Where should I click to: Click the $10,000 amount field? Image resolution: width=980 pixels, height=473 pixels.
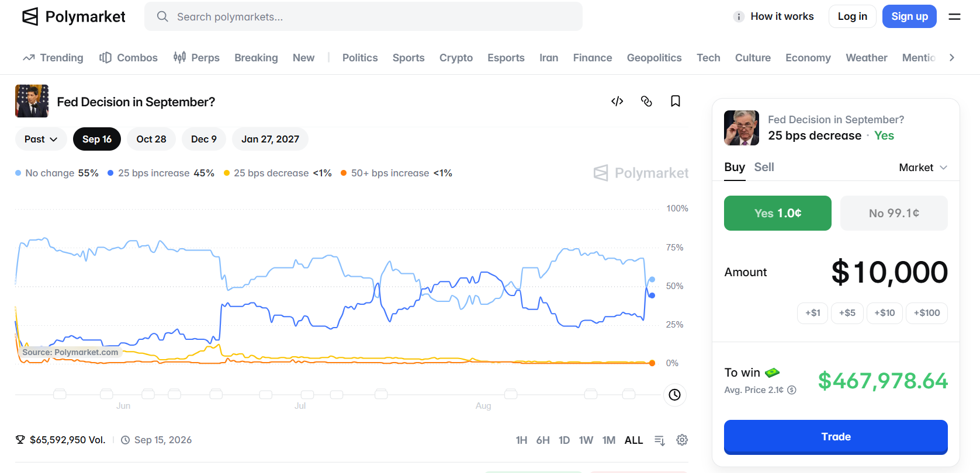[889, 273]
